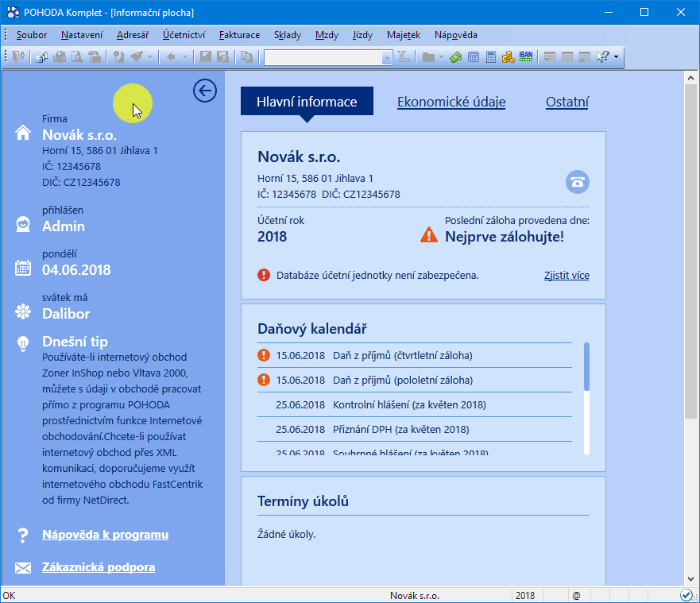Viewport: 700px width, 603px height.
Task: Select the Kontrolní hlášení (za květen 2018) row
Action: (415, 404)
